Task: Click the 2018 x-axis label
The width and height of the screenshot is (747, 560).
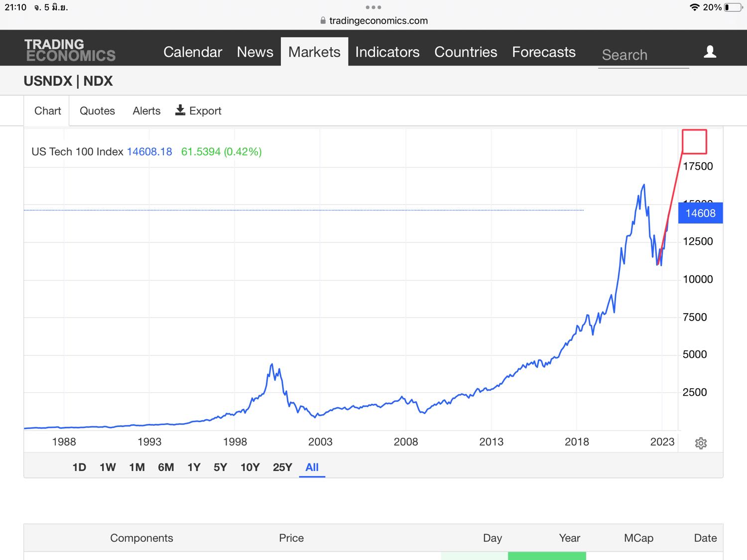Action: tap(577, 442)
